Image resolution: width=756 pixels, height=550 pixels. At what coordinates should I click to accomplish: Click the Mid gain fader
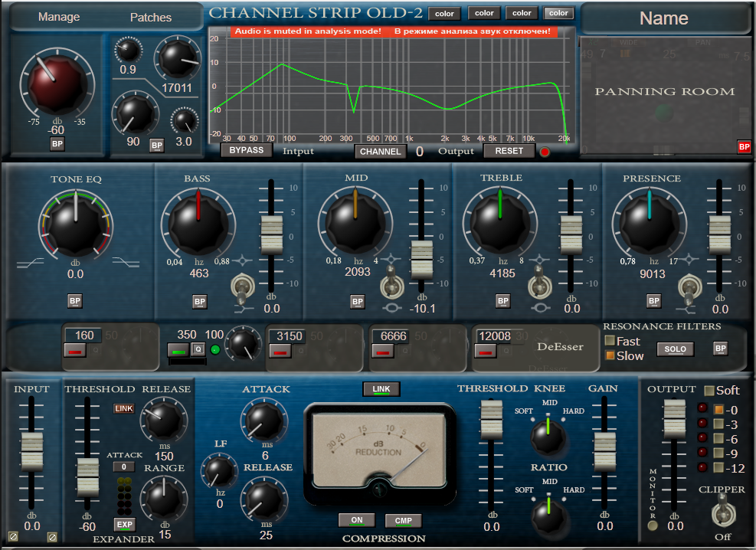click(422, 260)
